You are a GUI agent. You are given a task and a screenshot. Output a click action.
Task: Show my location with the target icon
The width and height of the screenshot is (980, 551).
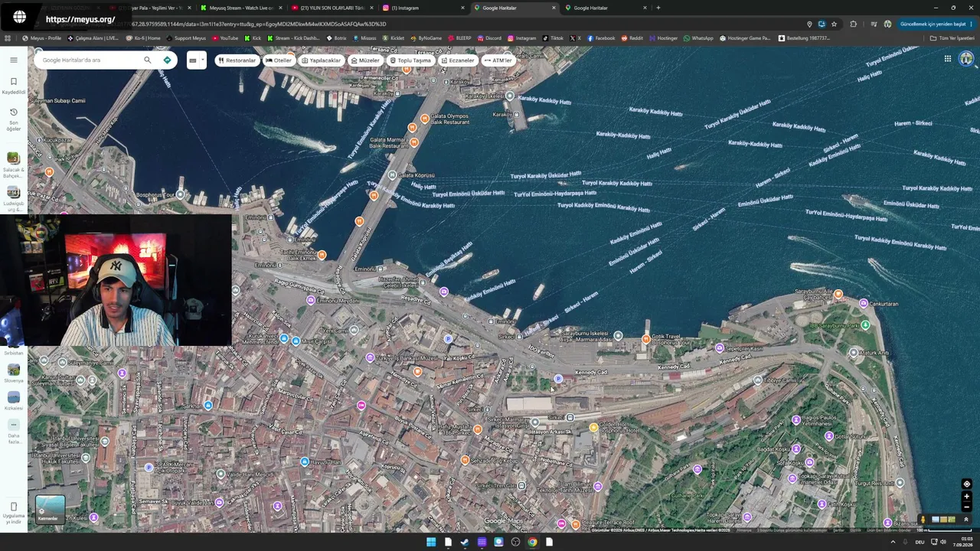coord(966,484)
